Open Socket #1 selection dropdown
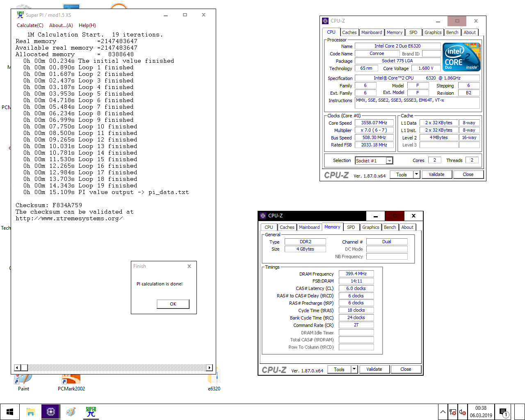 [x=390, y=161]
